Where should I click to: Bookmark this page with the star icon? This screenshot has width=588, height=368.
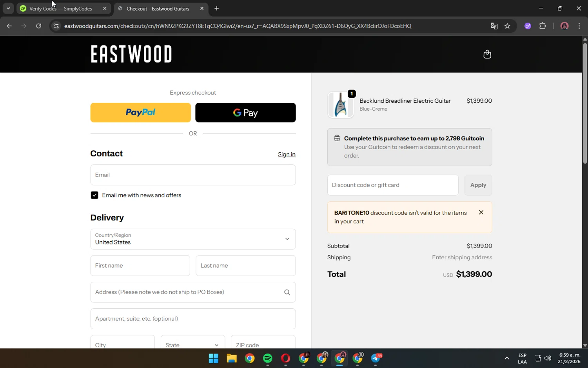(x=507, y=26)
